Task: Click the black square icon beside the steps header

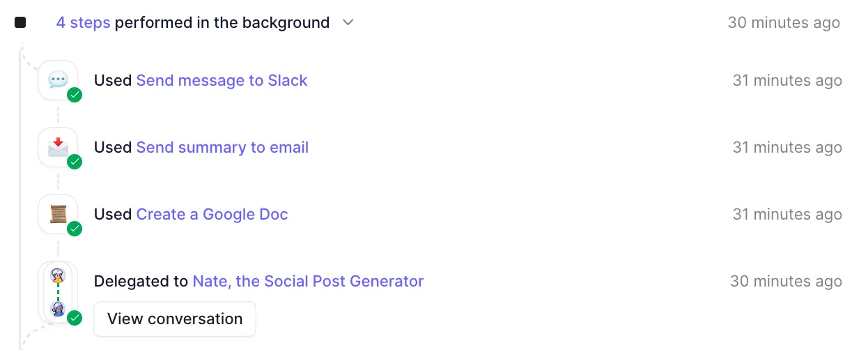Action: click(20, 22)
